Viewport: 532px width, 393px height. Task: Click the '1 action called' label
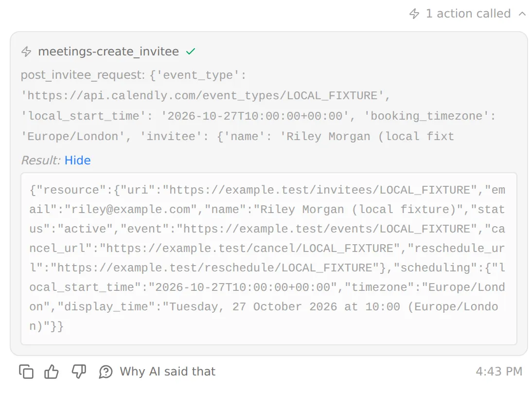click(x=468, y=14)
